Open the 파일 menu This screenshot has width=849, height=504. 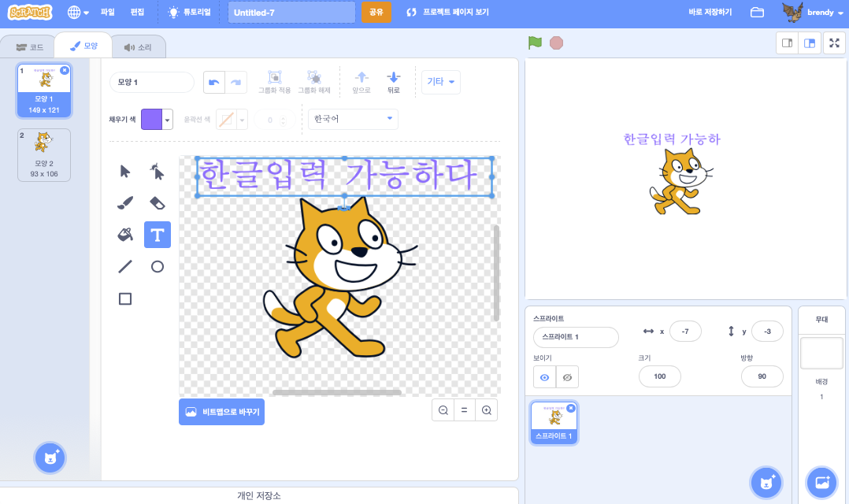[x=108, y=12]
